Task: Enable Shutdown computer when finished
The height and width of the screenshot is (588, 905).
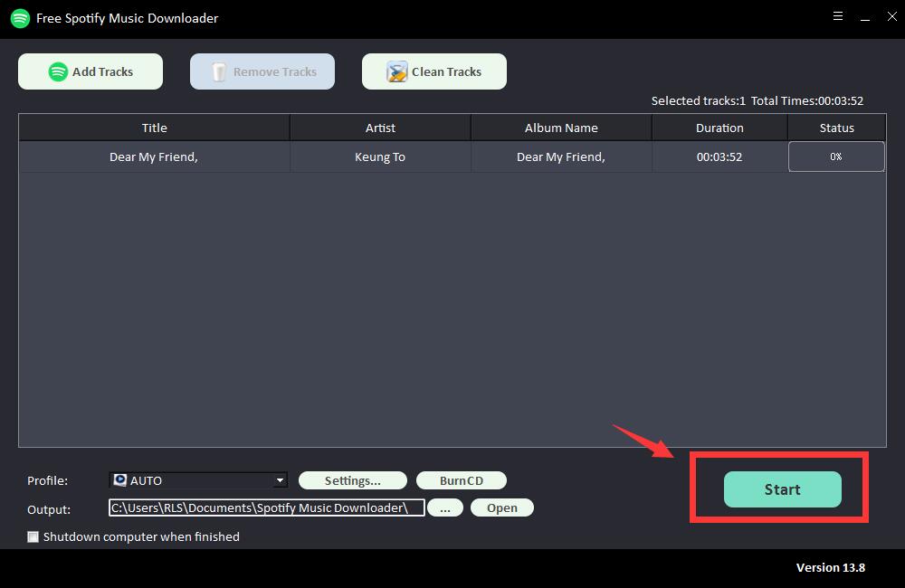Action: point(33,536)
